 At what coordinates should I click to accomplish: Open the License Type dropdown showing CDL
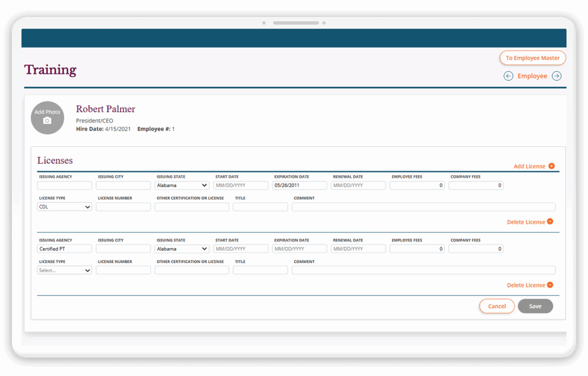point(64,206)
